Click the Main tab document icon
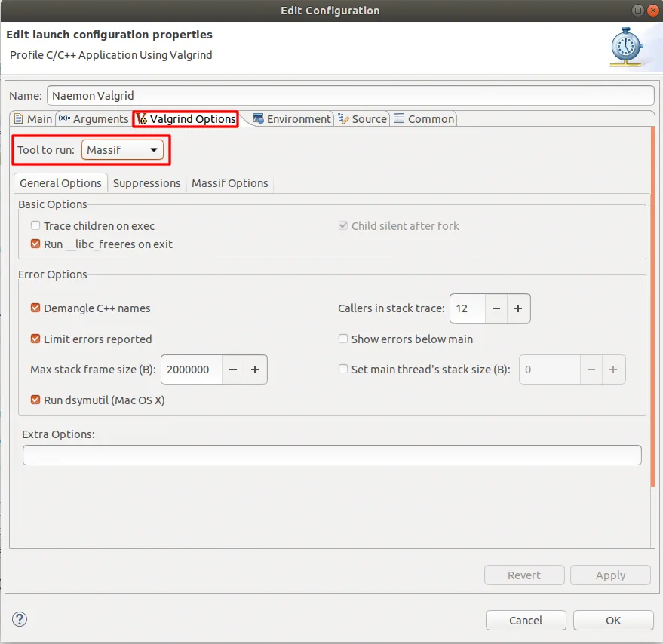 [18, 118]
